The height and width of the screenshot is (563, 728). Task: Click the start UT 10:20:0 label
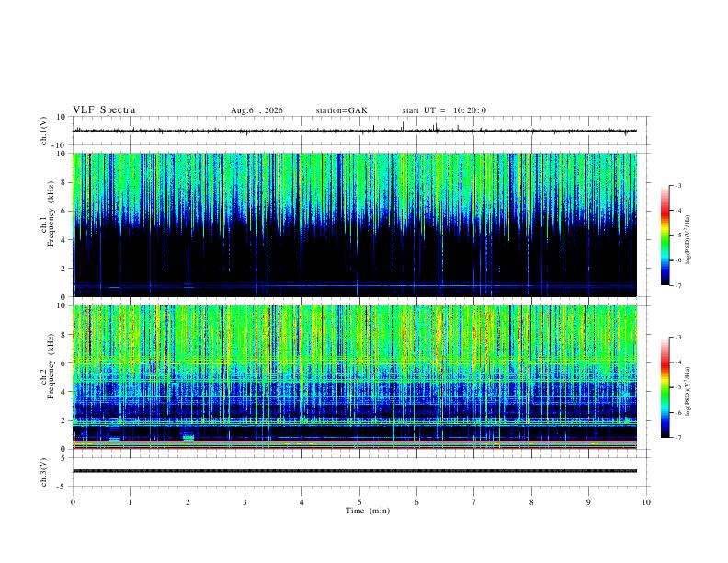444,110
